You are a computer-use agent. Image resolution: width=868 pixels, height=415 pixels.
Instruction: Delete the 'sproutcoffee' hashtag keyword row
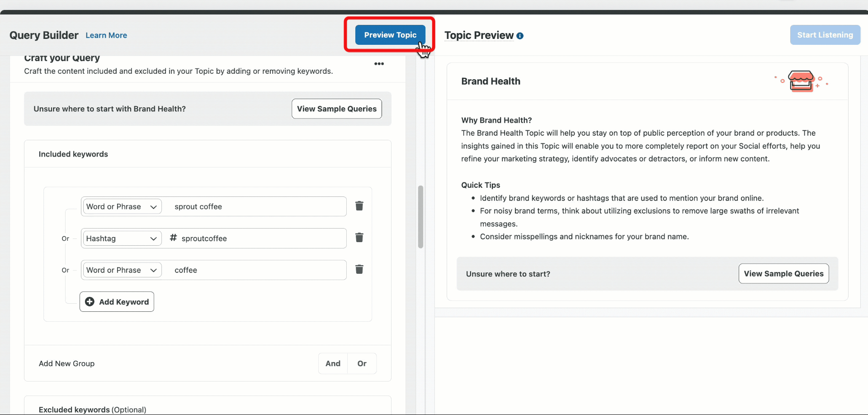point(359,238)
